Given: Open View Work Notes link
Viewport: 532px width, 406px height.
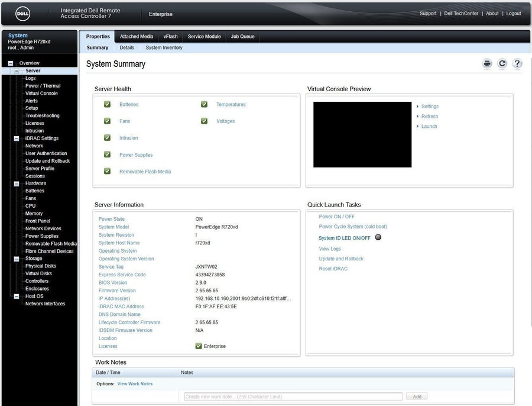Looking at the screenshot, I should click(135, 384).
